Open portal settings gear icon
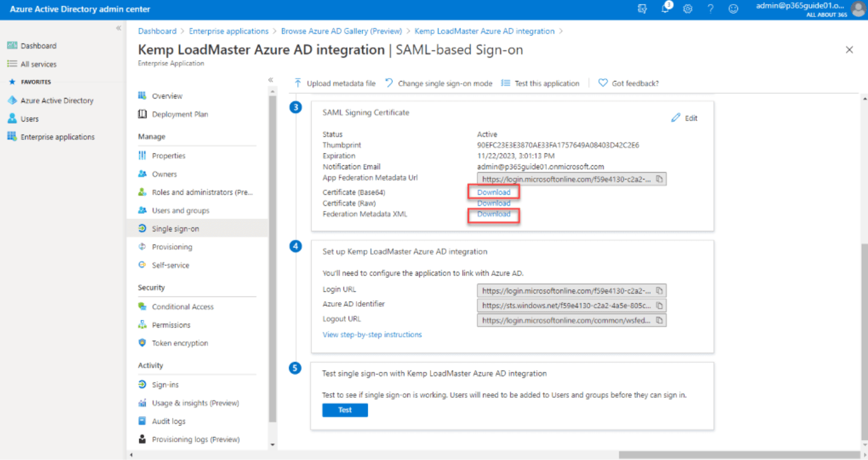The width and height of the screenshot is (868, 460). click(688, 9)
